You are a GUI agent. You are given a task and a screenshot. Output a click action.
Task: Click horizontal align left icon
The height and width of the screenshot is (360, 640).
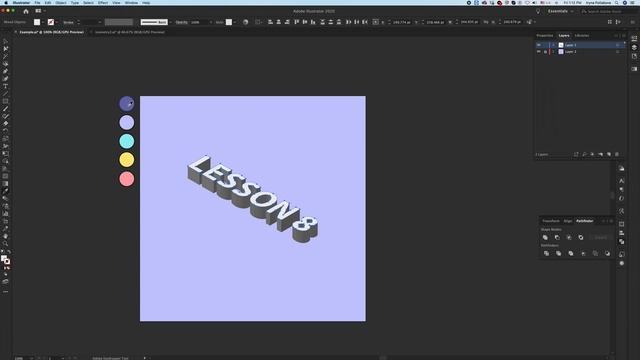270,22
